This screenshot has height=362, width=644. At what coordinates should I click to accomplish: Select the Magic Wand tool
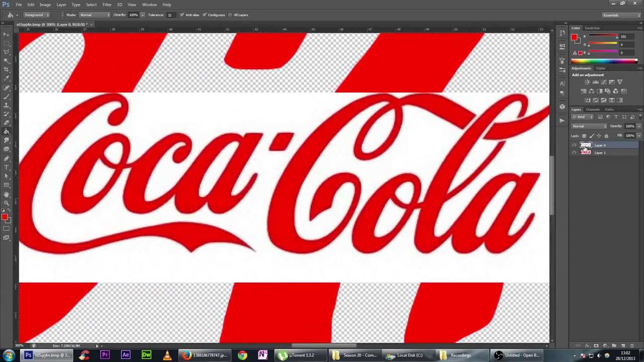coord(6,61)
